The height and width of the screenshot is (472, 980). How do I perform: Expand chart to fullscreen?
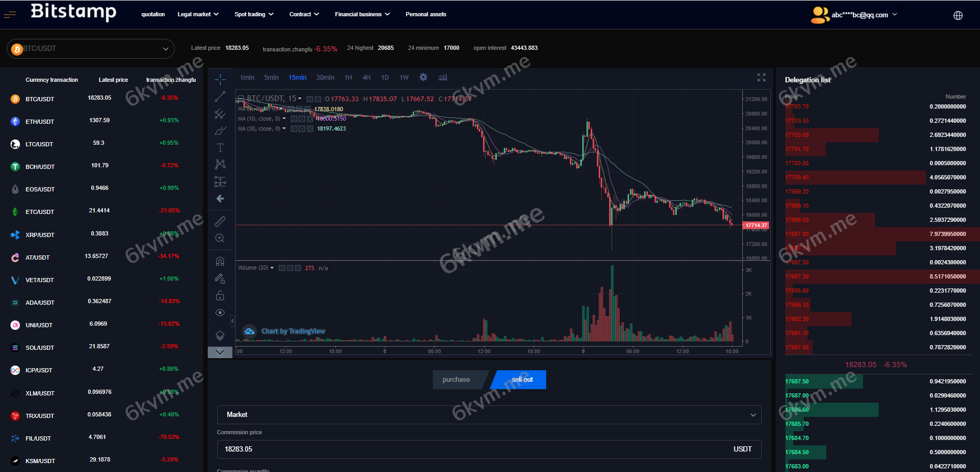coord(761,78)
